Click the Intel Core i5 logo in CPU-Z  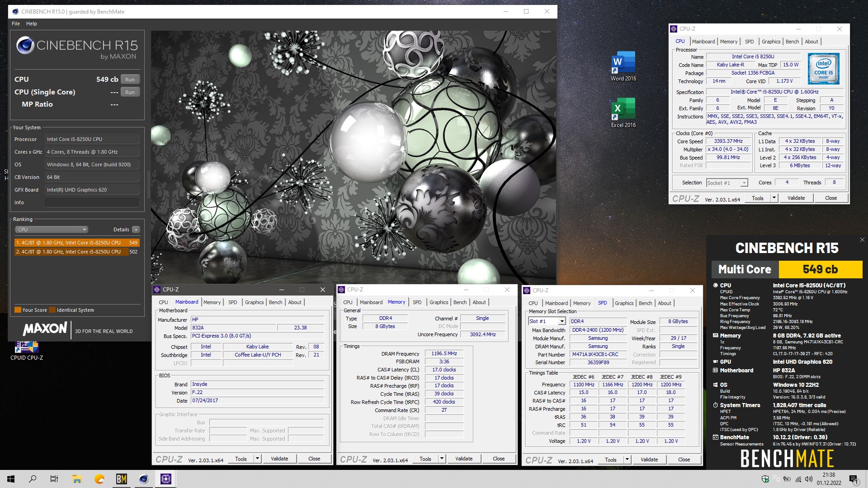tap(823, 69)
